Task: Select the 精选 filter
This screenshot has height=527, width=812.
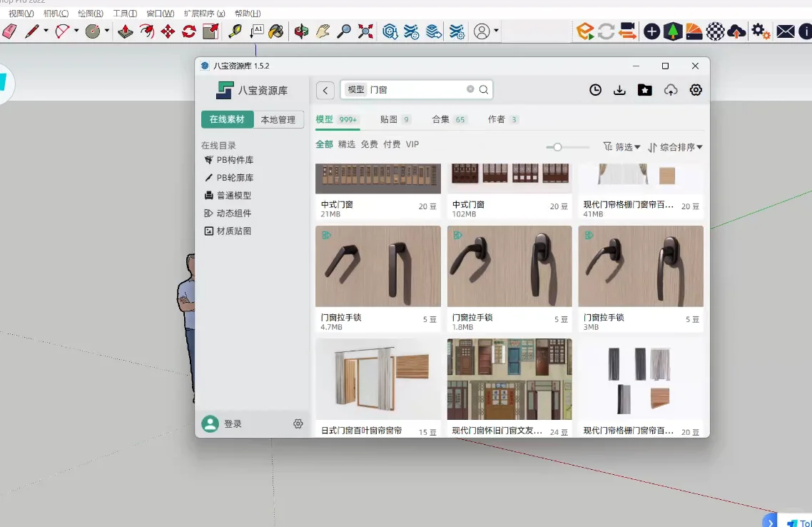Action: tap(347, 144)
